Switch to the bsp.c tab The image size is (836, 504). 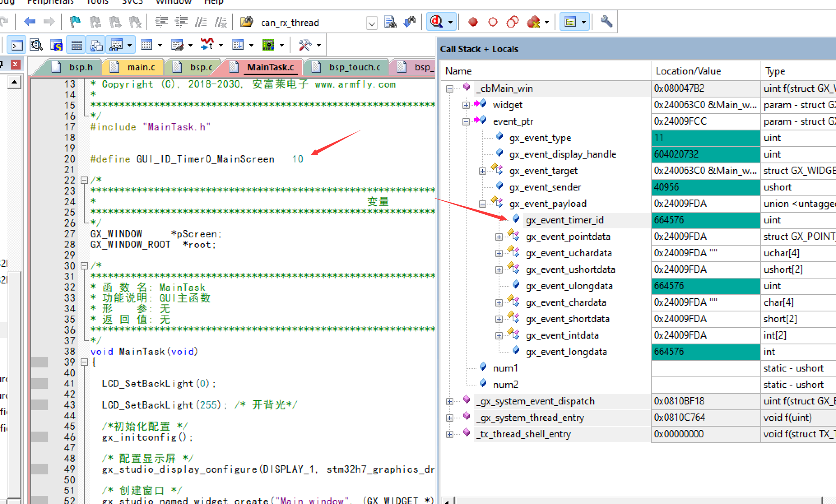pos(193,67)
